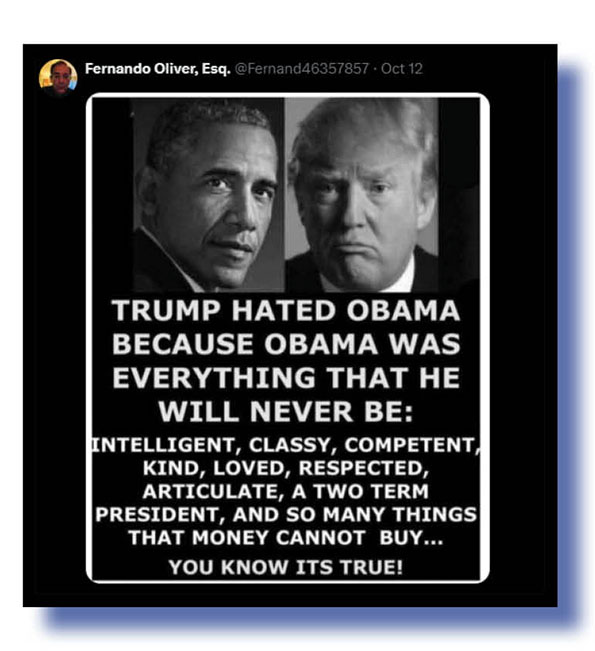Click the Fernando Oliver, Esq. display name
The width and height of the screenshot is (595, 651).
[157, 69]
